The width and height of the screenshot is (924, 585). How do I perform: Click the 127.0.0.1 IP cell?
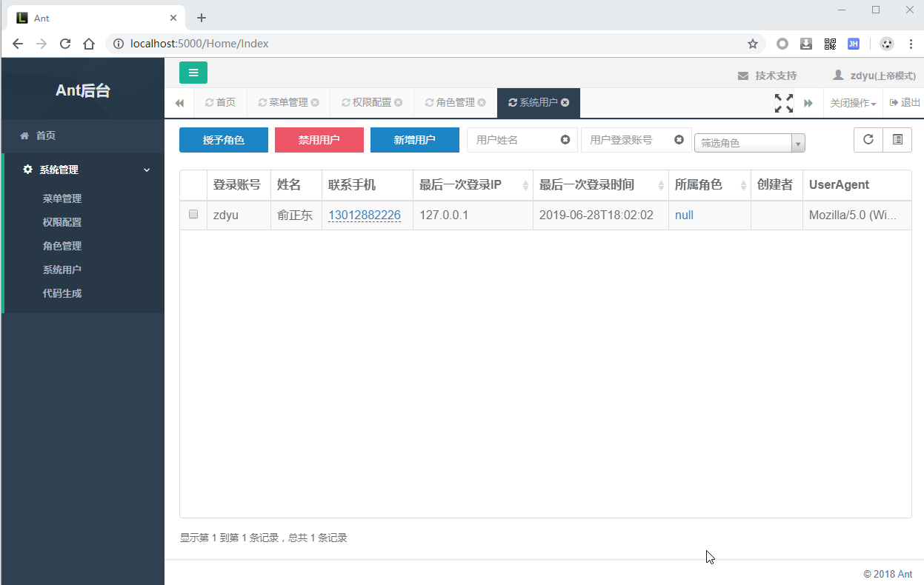coord(473,215)
